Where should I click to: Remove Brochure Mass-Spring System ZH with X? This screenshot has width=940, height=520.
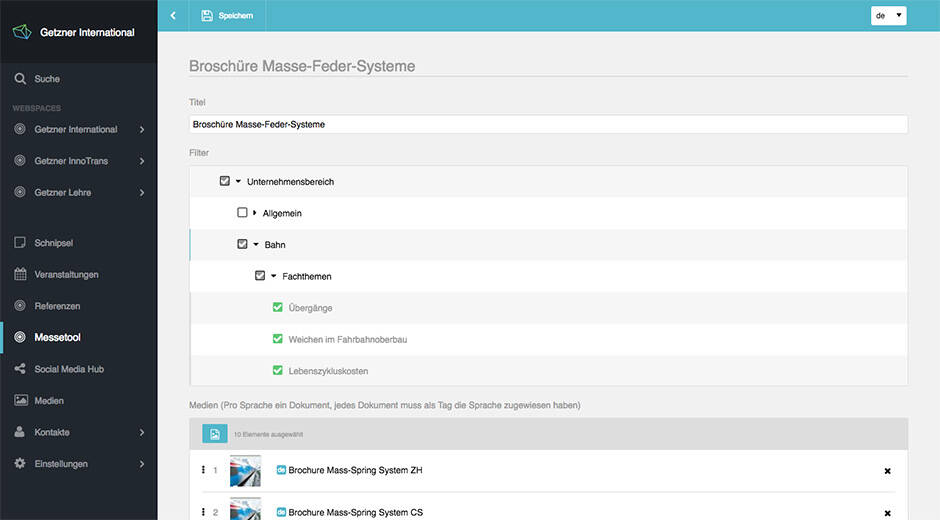pos(887,471)
